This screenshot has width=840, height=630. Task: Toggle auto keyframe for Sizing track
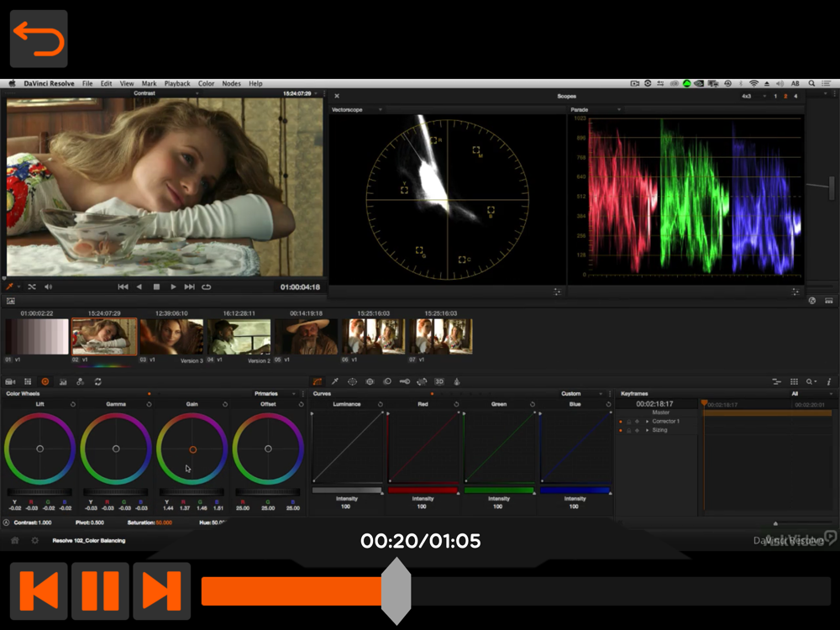point(637,430)
